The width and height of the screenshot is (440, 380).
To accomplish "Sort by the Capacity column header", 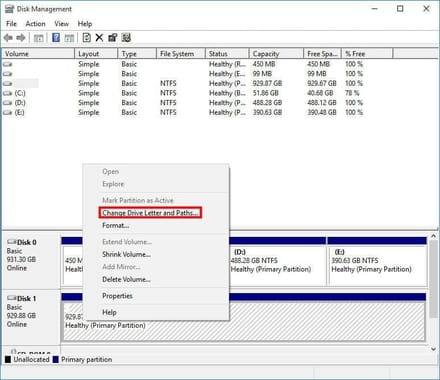I will pyautogui.click(x=276, y=54).
